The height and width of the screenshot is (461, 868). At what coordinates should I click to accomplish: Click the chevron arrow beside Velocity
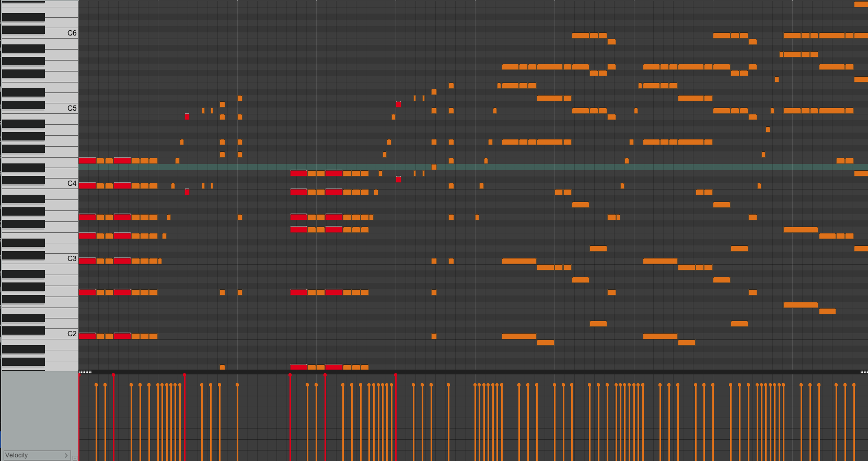pyautogui.click(x=66, y=455)
